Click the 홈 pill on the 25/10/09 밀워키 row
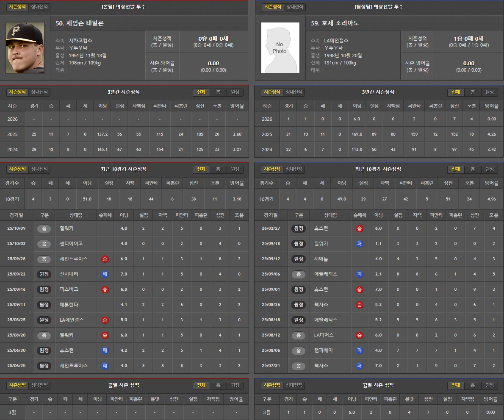Screen dimensions: 504x420 point(44,228)
